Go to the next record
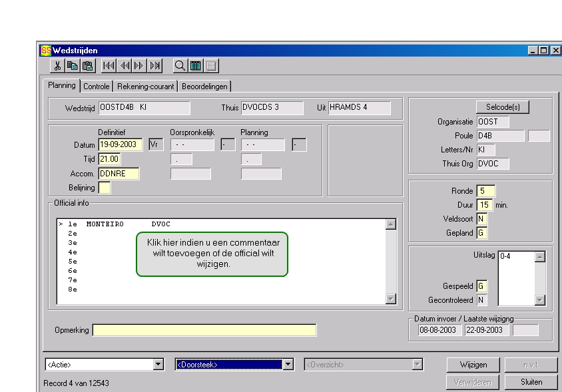 (139, 66)
